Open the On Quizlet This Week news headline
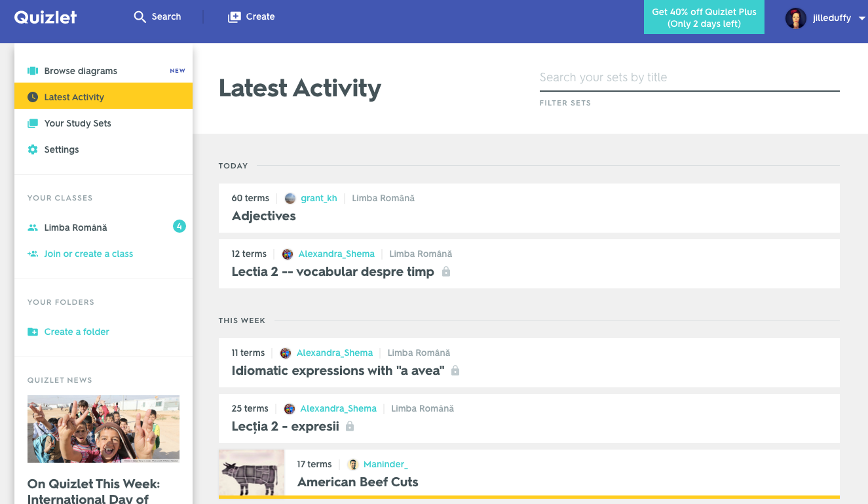 [x=94, y=491]
